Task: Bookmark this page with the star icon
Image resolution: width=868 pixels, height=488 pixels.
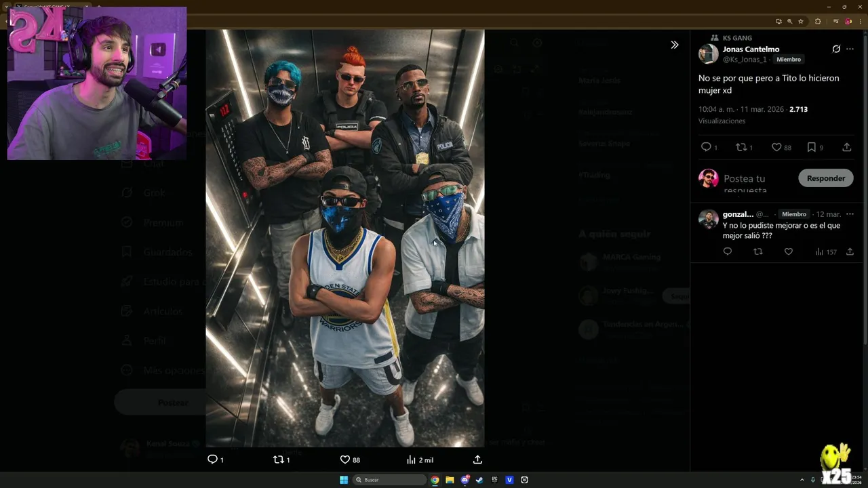Action: (800, 21)
